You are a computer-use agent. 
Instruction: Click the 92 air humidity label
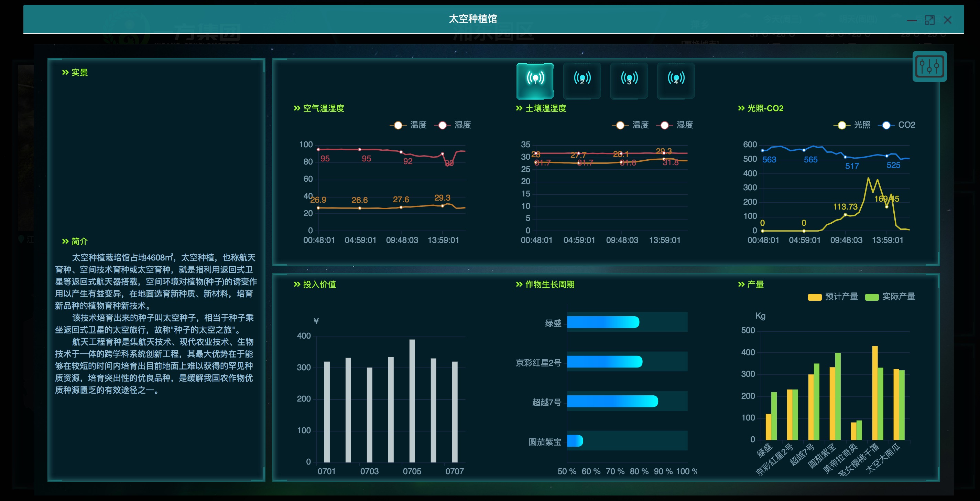[408, 161]
